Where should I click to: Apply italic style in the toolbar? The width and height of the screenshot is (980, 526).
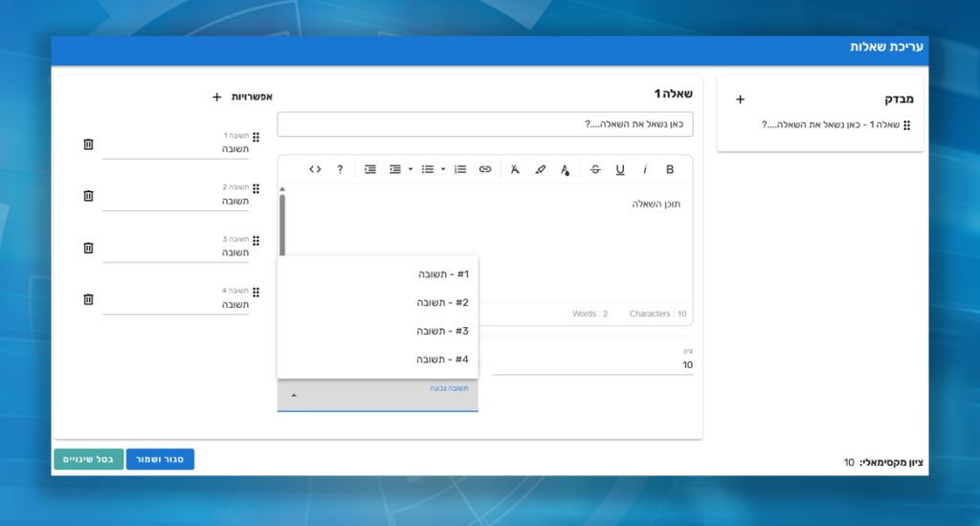tap(645, 169)
